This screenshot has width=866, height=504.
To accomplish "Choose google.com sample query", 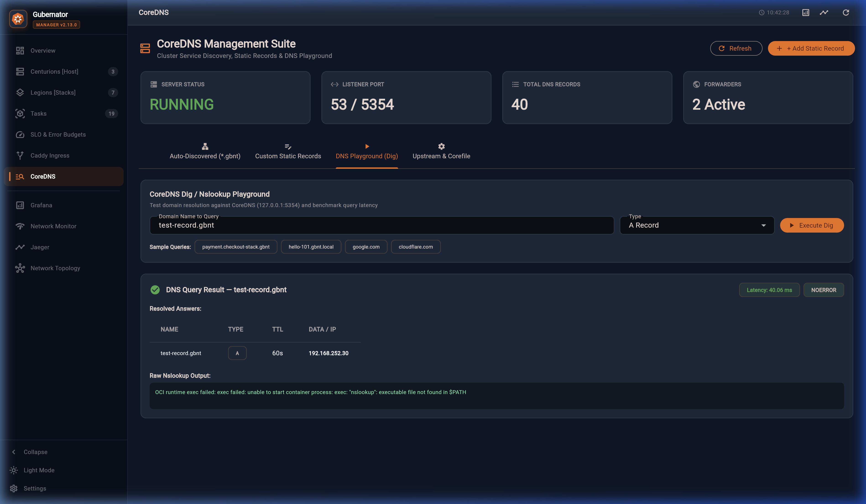I will (x=366, y=247).
